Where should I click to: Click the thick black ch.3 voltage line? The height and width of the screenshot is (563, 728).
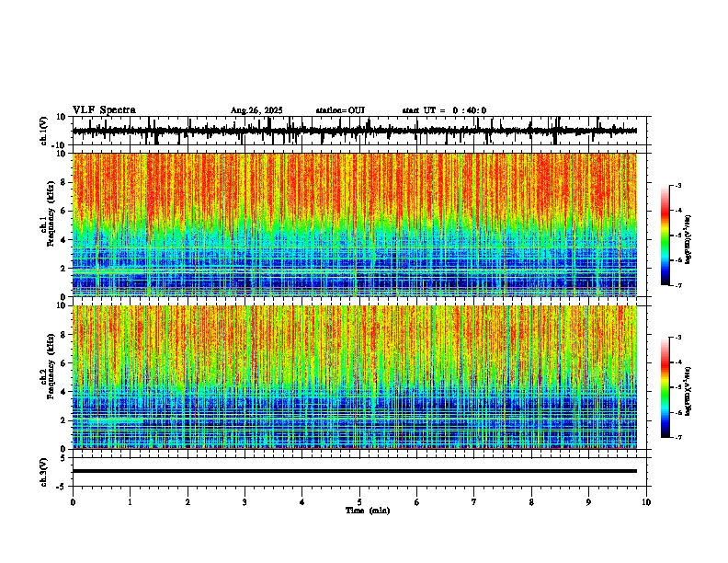(x=354, y=471)
